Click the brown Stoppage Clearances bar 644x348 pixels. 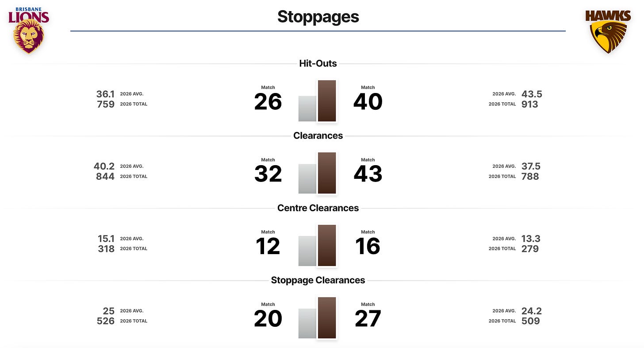[327, 317]
